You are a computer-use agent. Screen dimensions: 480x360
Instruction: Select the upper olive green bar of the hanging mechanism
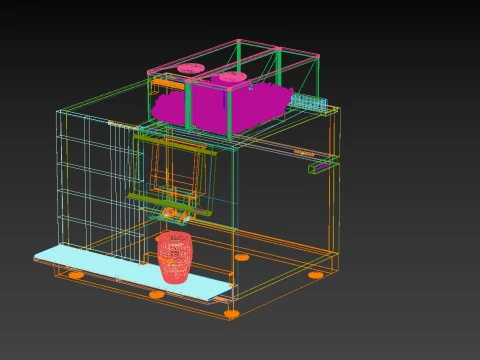click(x=175, y=146)
